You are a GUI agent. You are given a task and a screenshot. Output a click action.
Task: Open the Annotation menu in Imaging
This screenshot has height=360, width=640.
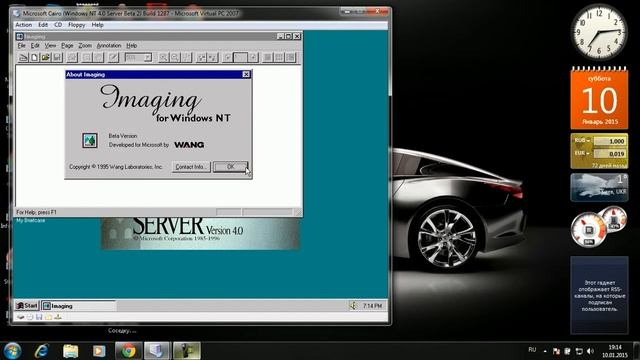[109, 45]
